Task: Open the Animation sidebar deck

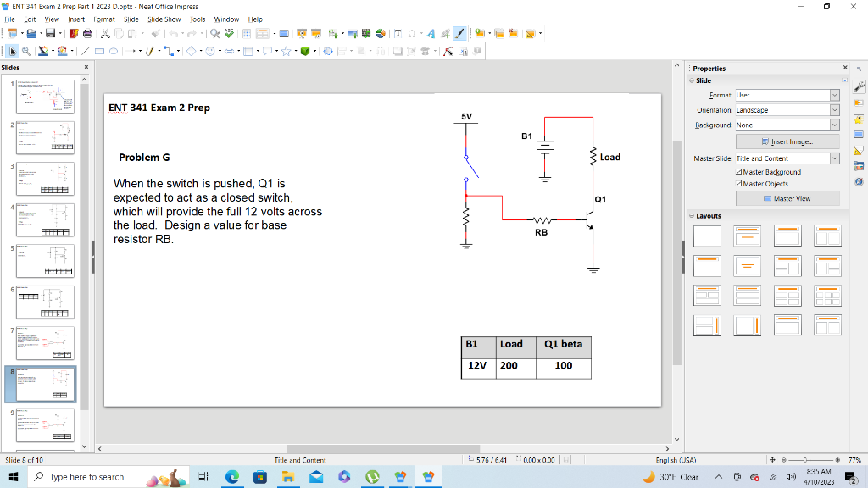Action: click(x=859, y=119)
